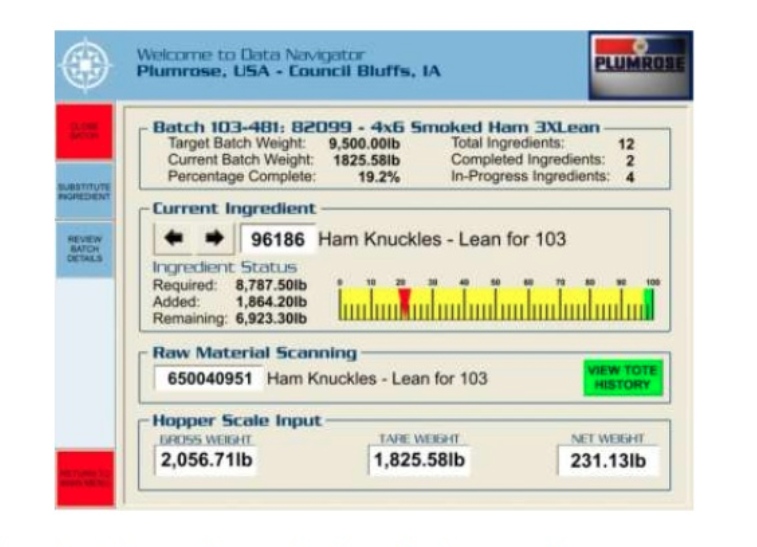Advance to next ingredient with right arrow
This screenshot has width=757, height=547.
(x=213, y=239)
